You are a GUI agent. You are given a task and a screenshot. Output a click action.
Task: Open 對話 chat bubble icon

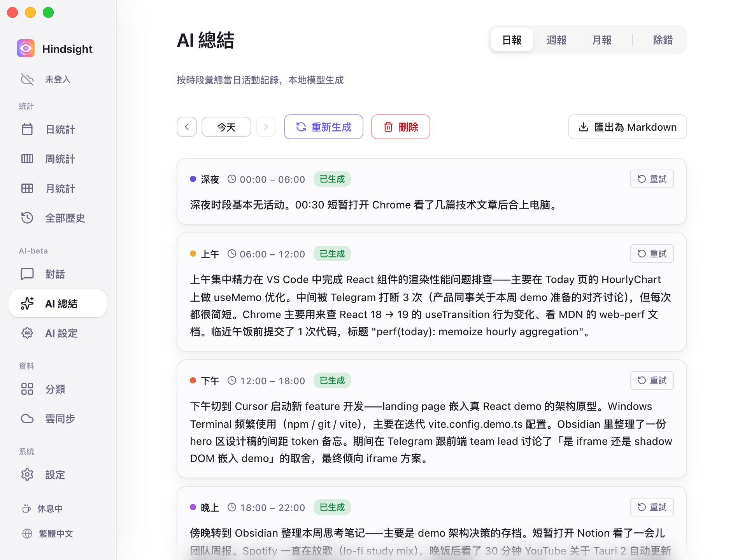point(27,274)
